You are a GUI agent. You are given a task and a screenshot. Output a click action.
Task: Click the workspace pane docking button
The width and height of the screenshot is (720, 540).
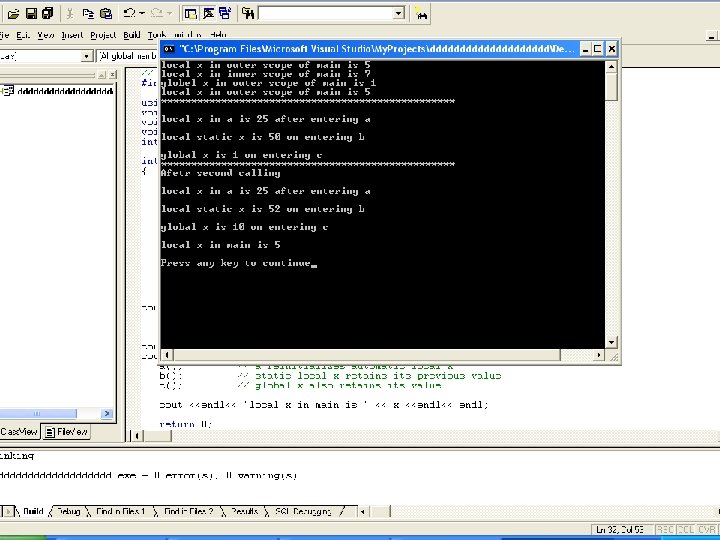click(x=102, y=74)
